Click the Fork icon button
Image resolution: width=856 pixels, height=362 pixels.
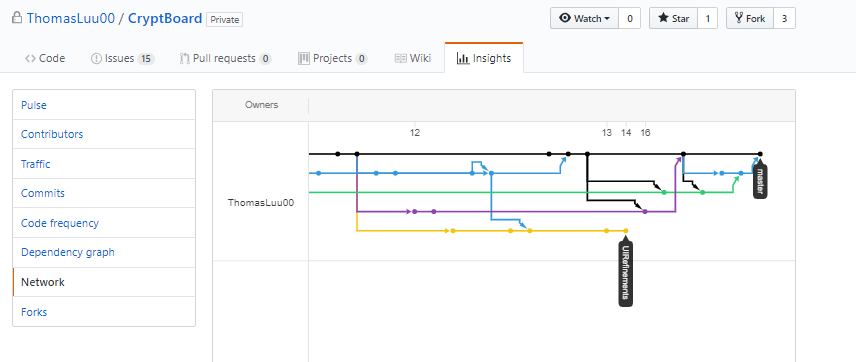tap(750, 19)
